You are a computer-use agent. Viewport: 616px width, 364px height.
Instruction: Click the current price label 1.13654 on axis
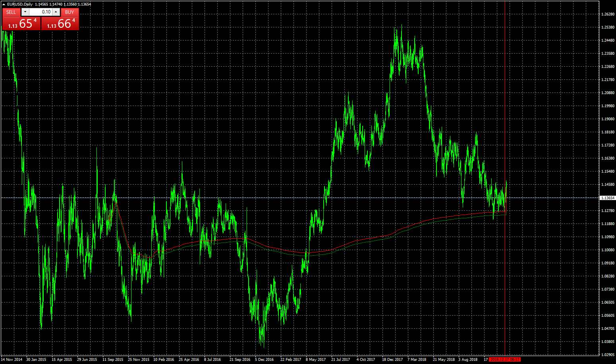pos(608,198)
